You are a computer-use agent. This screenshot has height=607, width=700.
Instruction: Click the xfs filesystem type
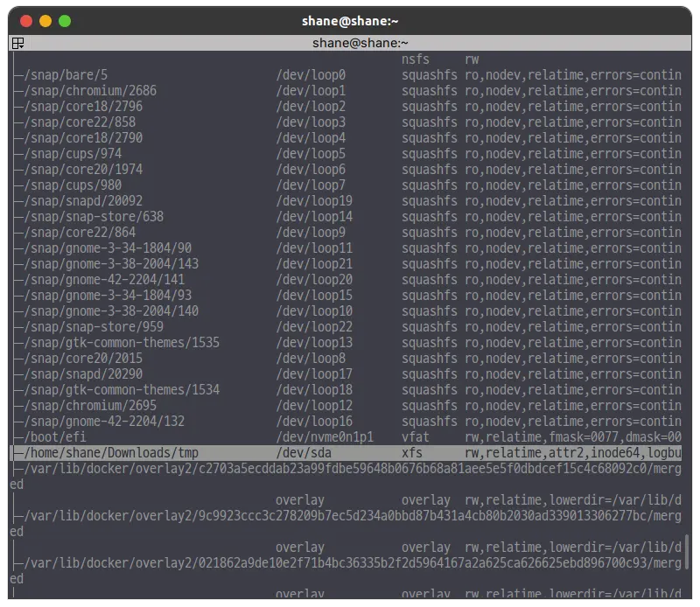pyautogui.click(x=411, y=453)
